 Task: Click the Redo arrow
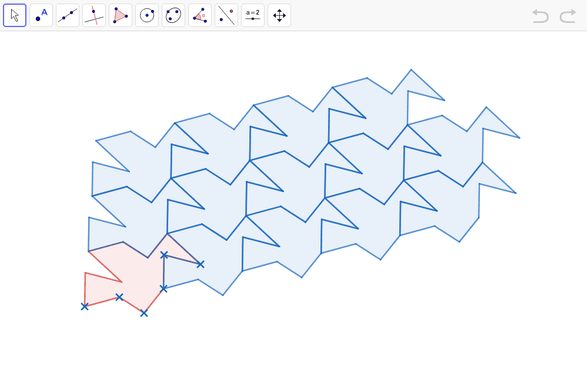567,16
